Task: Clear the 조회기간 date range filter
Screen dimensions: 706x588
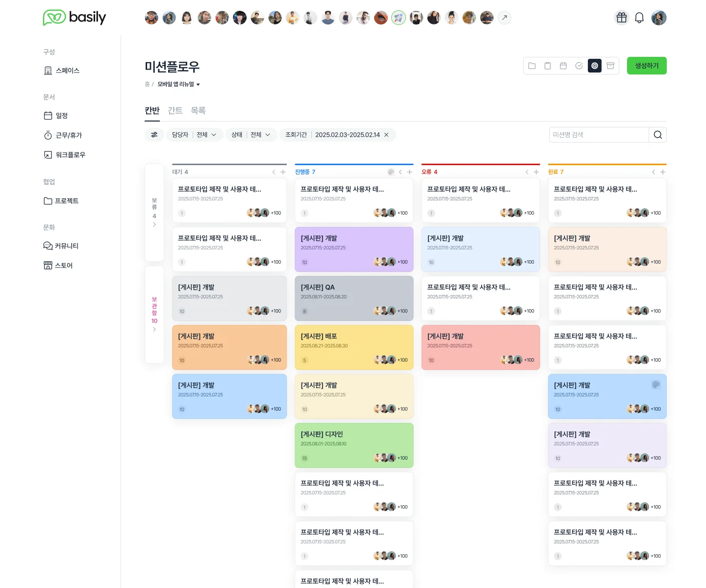Action: coord(386,135)
